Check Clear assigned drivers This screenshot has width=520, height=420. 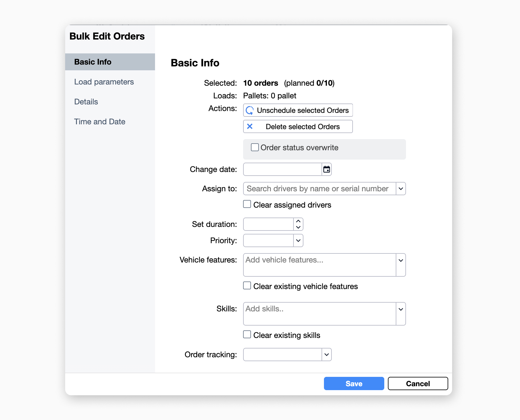pos(247,204)
